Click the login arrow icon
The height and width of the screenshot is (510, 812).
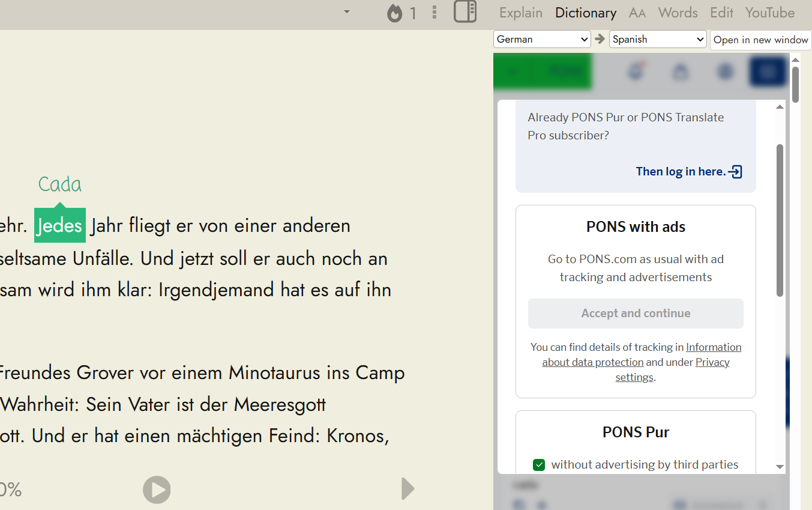click(x=735, y=172)
